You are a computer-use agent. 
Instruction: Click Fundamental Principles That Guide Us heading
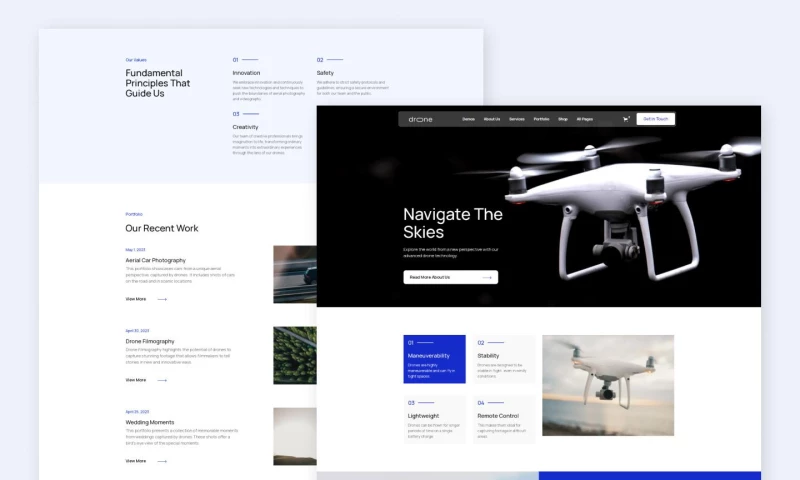[x=158, y=83]
